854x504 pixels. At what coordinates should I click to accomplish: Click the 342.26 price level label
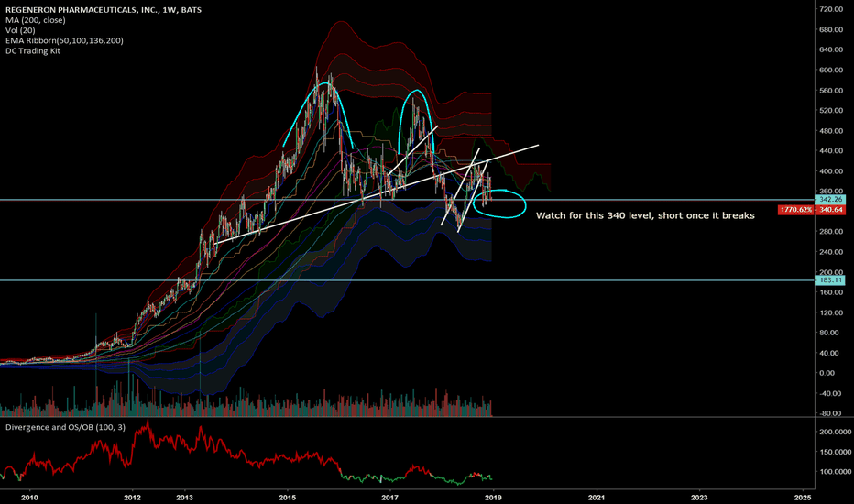[x=831, y=200]
